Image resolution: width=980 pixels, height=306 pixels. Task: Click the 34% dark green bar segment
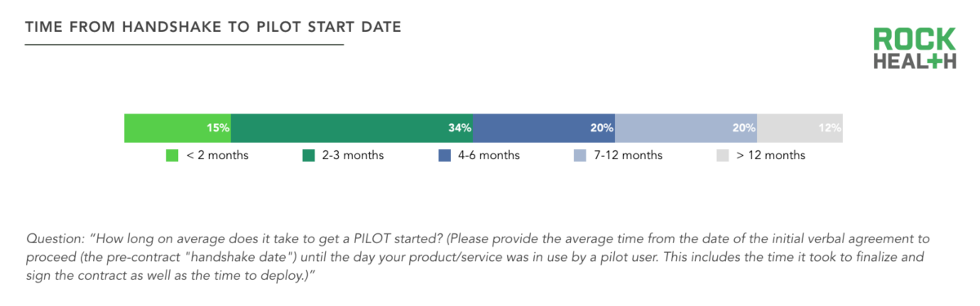[x=353, y=128]
